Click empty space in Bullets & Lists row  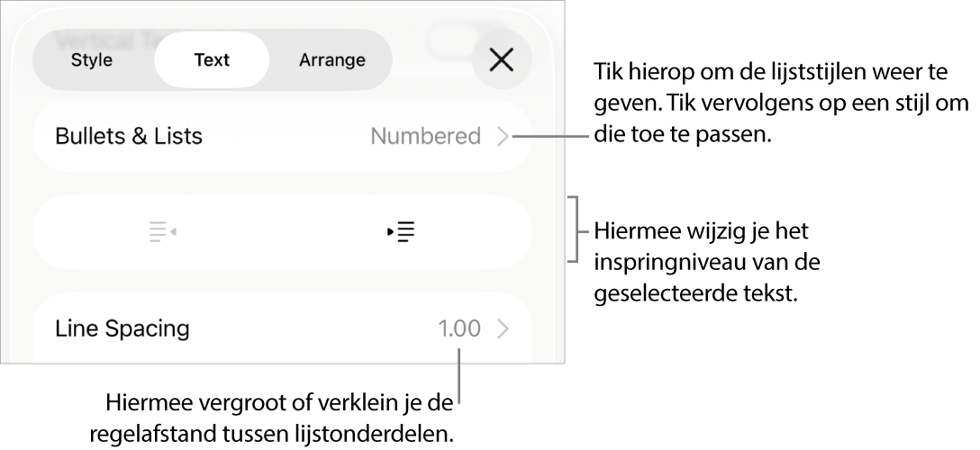pyautogui.click(x=286, y=137)
